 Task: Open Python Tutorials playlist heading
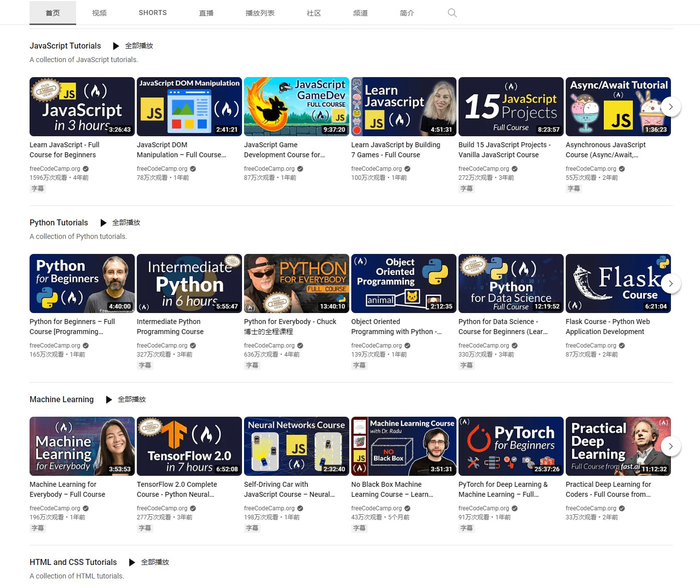pyautogui.click(x=59, y=223)
